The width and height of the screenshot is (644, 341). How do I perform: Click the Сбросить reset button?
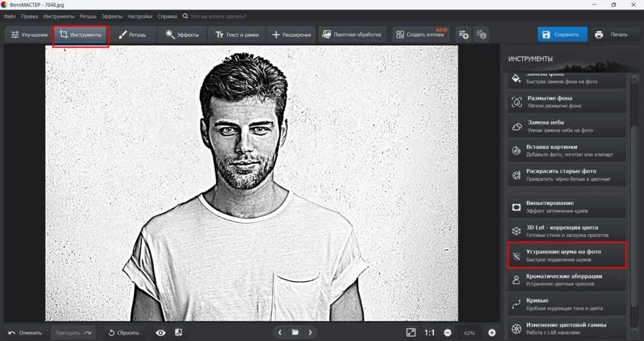(124, 333)
